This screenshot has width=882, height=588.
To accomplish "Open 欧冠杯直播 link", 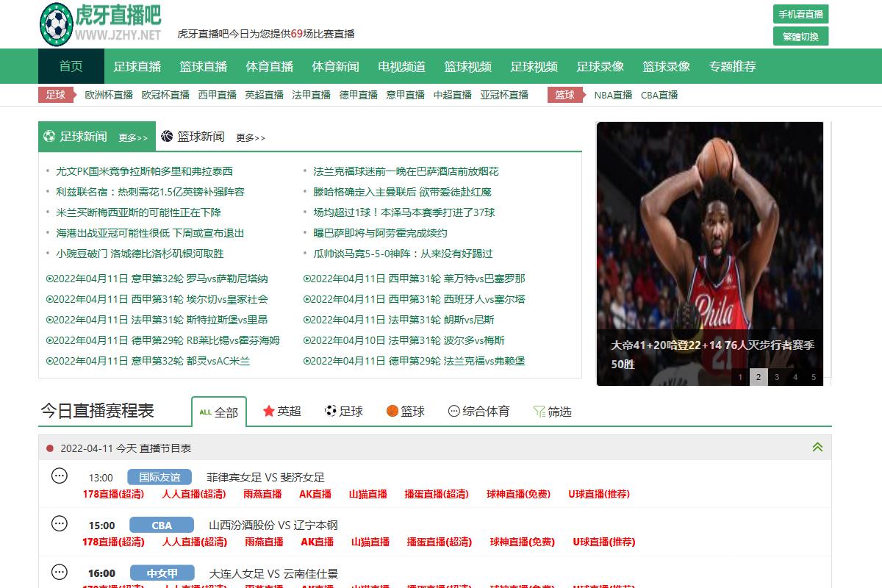I will (165, 95).
